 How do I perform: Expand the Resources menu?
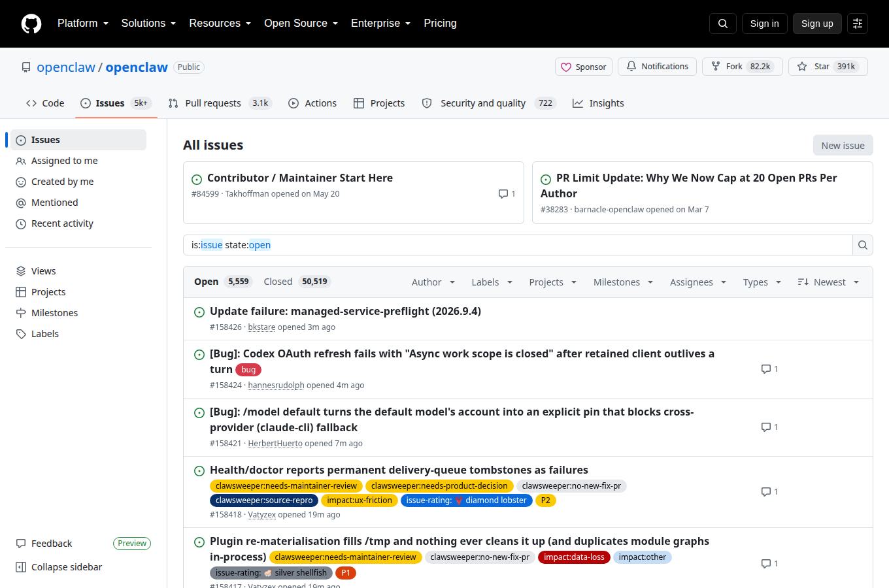click(220, 24)
